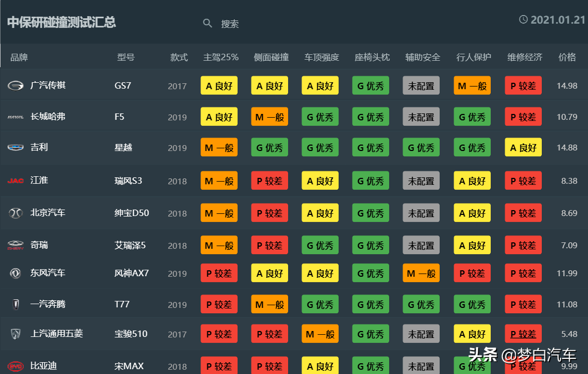Select the F5 price 10.79
The width and height of the screenshot is (588, 374).
tap(567, 117)
